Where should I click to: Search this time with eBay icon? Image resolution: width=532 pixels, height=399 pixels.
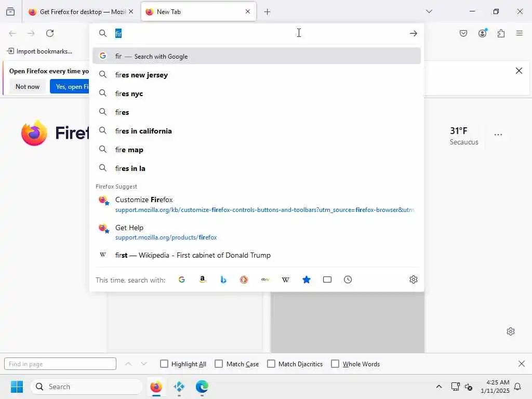[x=265, y=280]
